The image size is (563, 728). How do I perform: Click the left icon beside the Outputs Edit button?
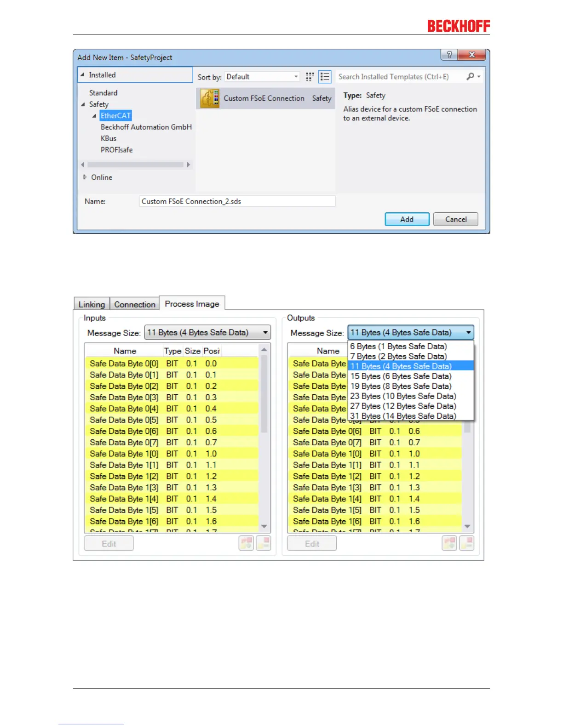(449, 543)
